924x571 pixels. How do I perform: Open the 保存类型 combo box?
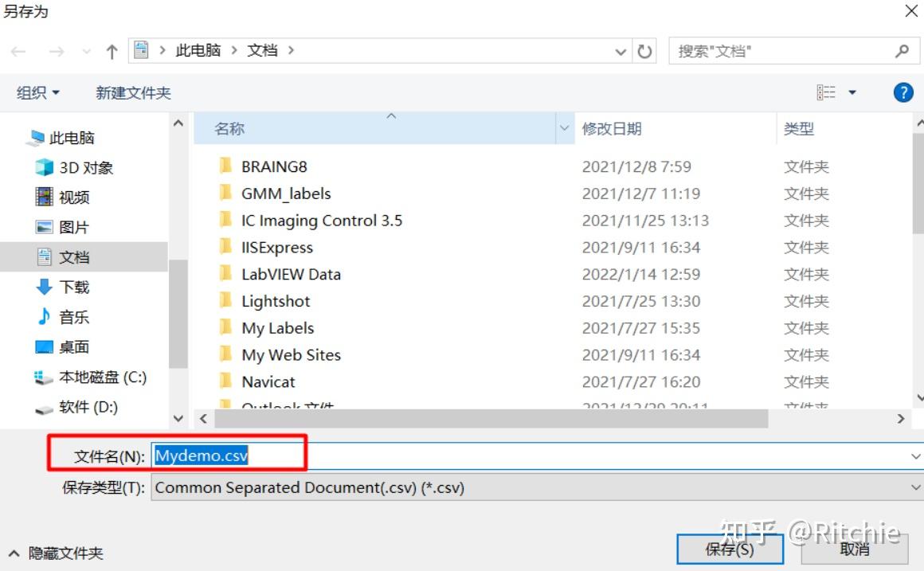click(536, 488)
